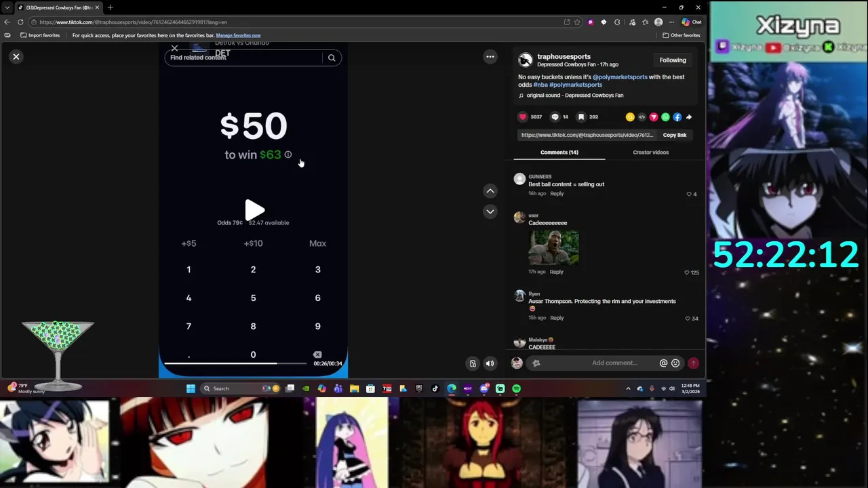The width and height of the screenshot is (868, 488).
Task: Add this page to favorites with the star
Action: pyautogui.click(x=577, y=22)
